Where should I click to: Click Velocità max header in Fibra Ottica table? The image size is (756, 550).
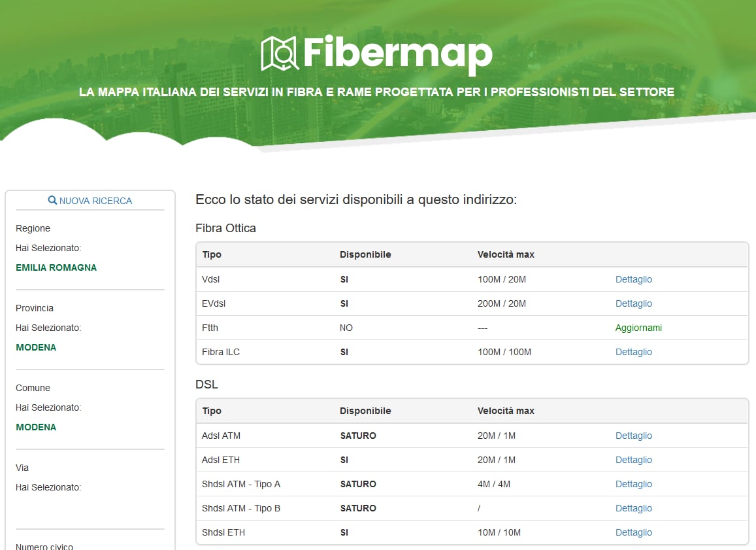pyautogui.click(x=506, y=254)
